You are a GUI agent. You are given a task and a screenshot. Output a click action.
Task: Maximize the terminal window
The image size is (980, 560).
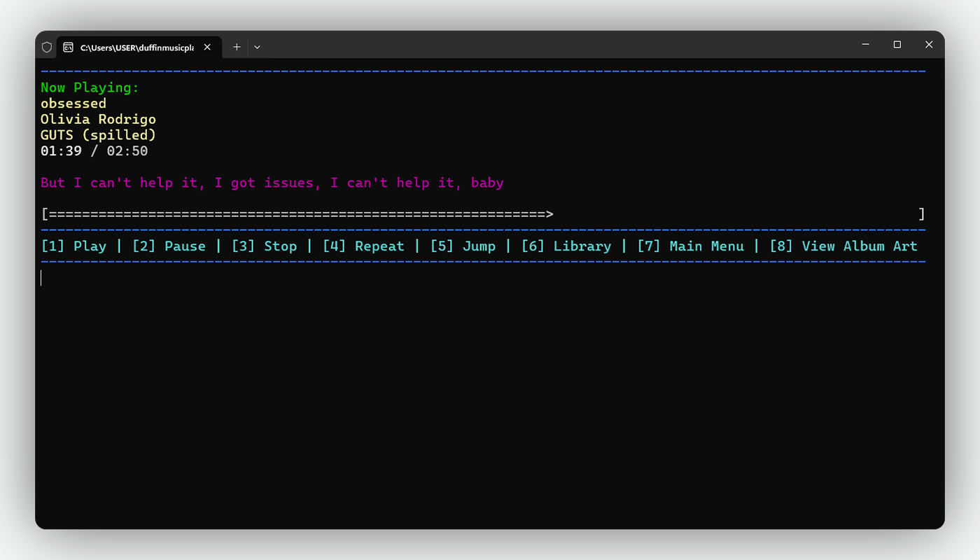[897, 45]
